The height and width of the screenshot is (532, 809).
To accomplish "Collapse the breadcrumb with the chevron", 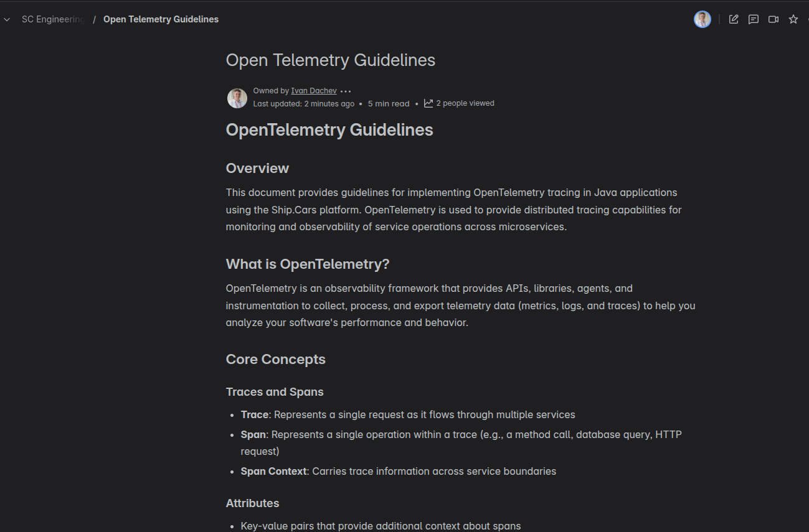I will pyautogui.click(x=6, y=19).
